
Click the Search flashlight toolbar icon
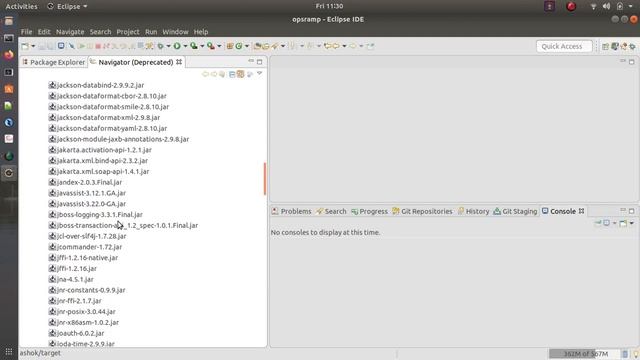coord(275,46)
